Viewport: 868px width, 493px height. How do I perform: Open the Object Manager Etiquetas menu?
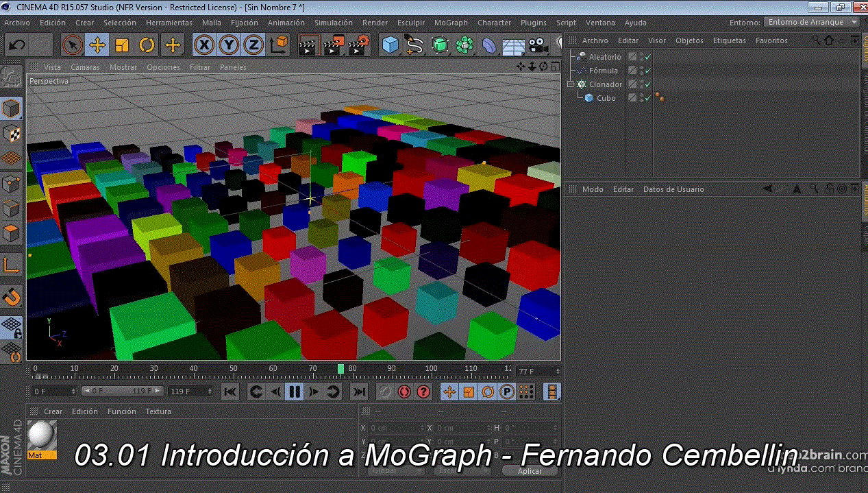730,40
